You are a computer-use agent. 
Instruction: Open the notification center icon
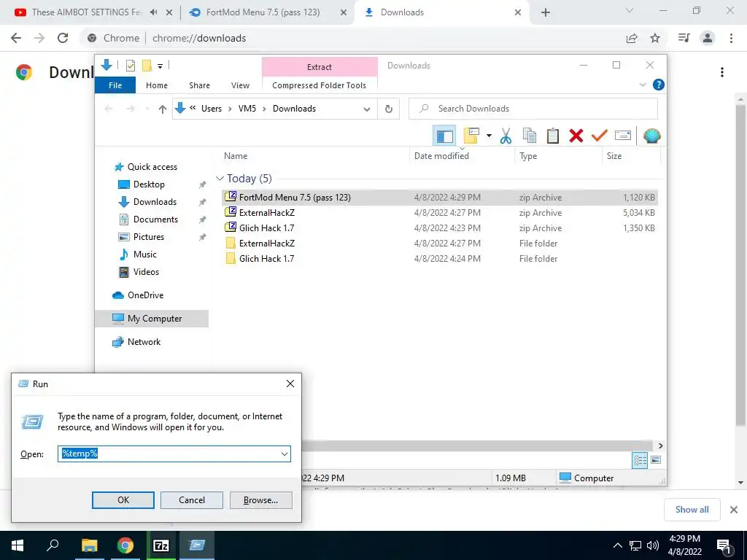pos(724,545)
